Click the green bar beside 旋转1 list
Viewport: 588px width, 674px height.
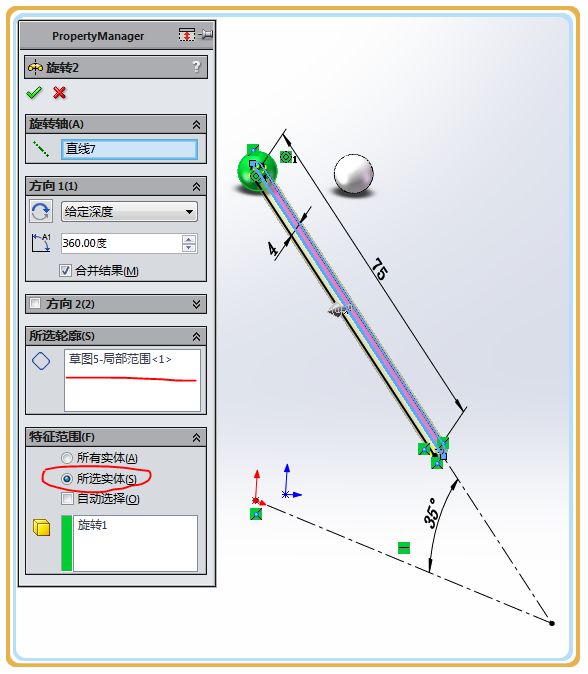point(67,543)
